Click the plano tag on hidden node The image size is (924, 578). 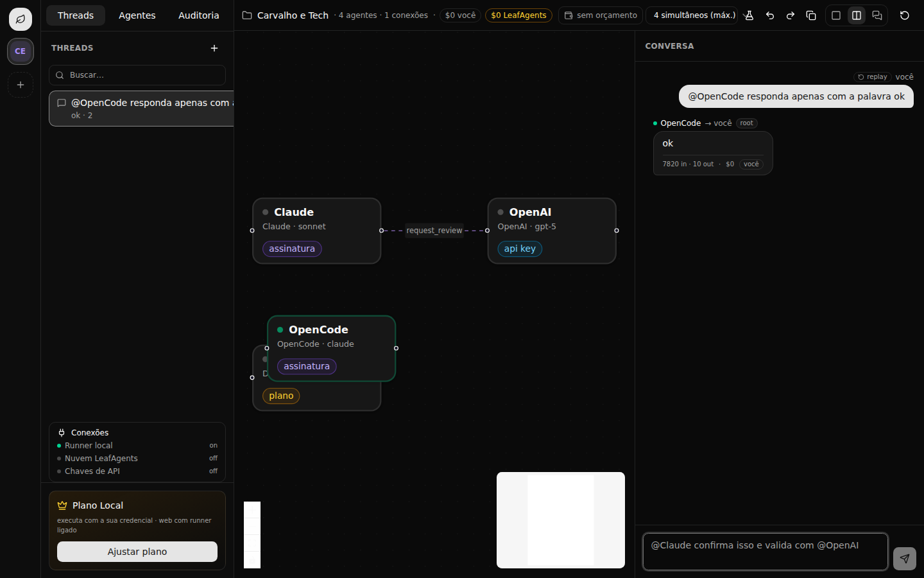pos(281,396)
